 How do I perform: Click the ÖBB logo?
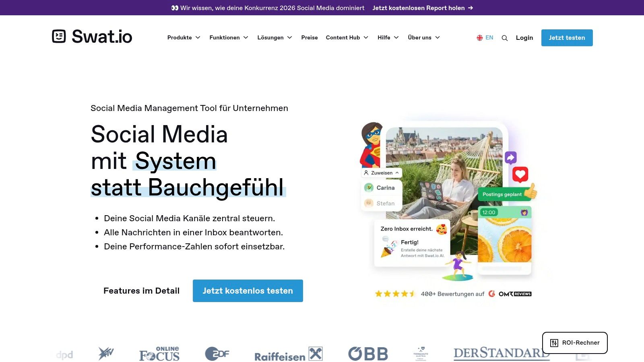coord(368,354)
